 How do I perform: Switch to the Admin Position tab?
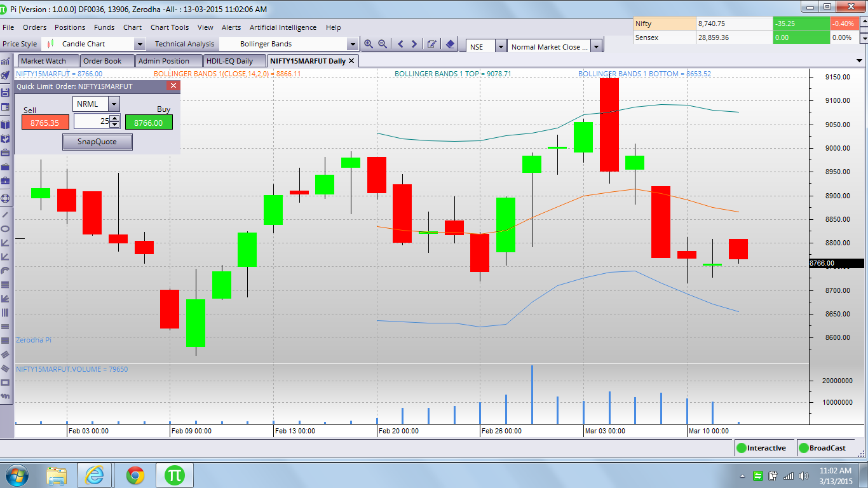(x=168, y=61)
